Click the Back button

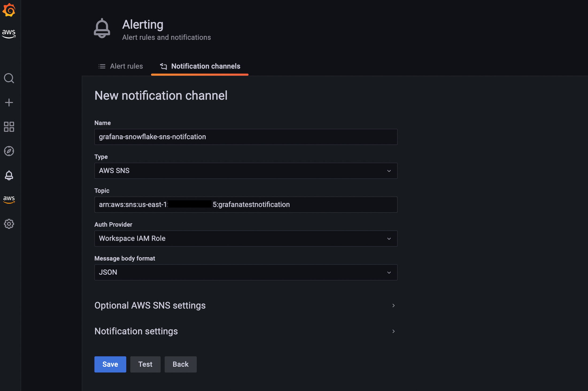point(181,364)
